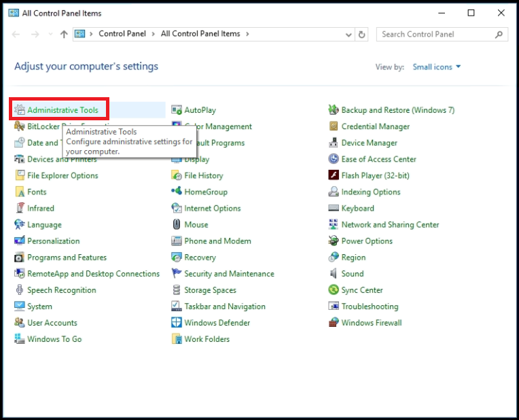Open the Color Management link
Image resolution: width=519 pixels, height=420 pixels.
[x=218, y=126]
